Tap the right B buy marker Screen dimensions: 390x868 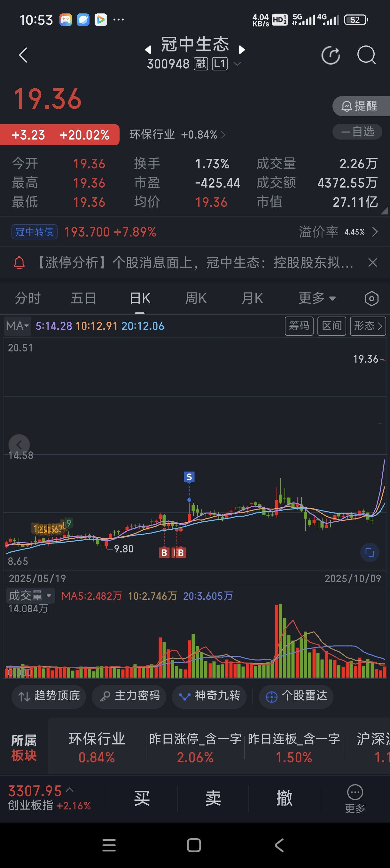tap(181, 553)
